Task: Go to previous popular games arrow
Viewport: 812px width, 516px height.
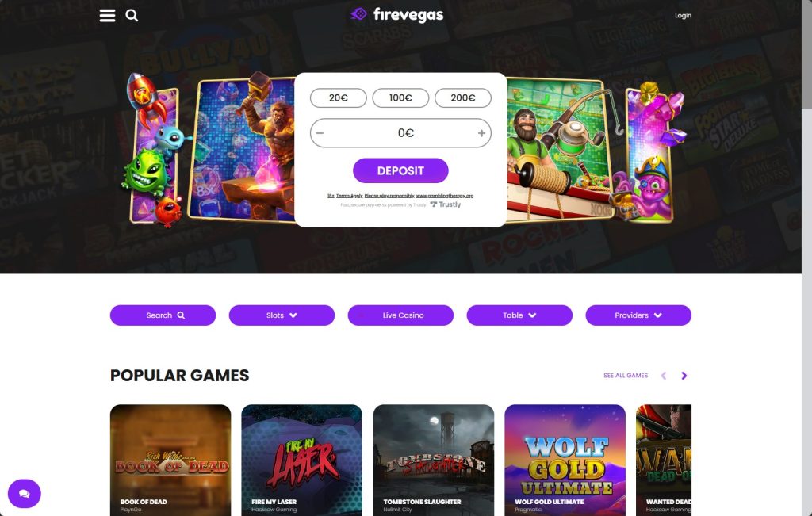Action: [x=664, y=376]
